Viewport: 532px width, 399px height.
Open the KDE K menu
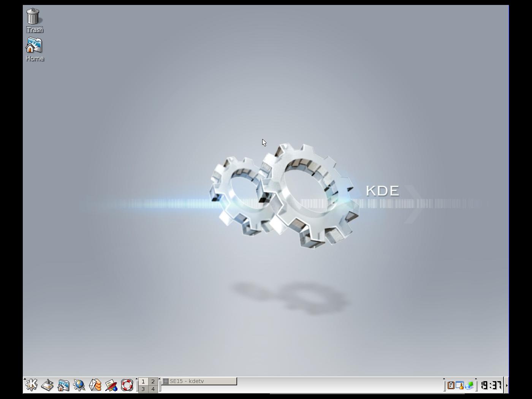[32, 385]
